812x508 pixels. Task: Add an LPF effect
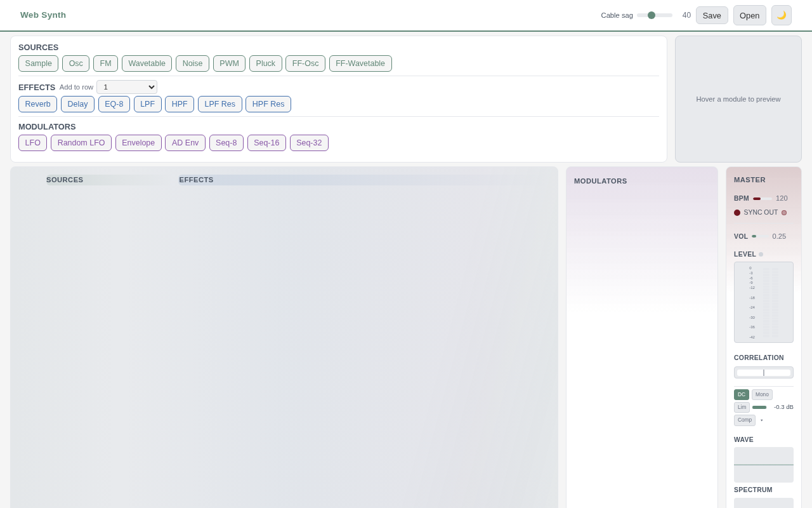pyautogui.click(x=147, y=104)
